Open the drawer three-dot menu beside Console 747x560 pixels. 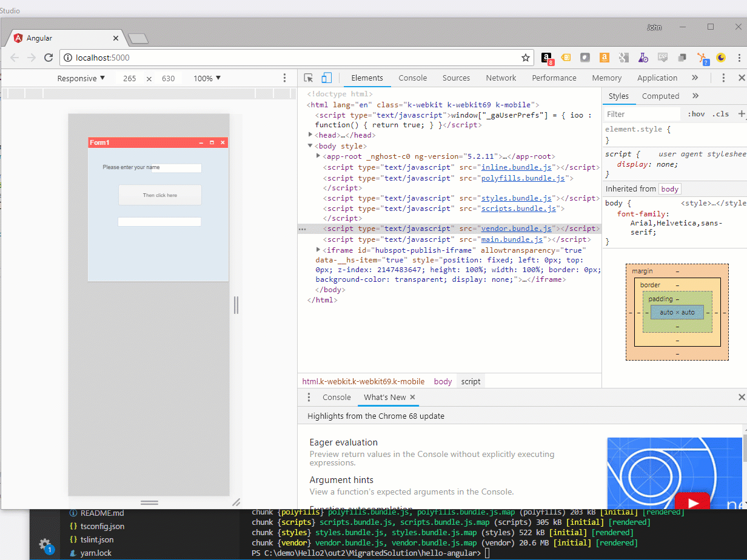click(309, 397)
